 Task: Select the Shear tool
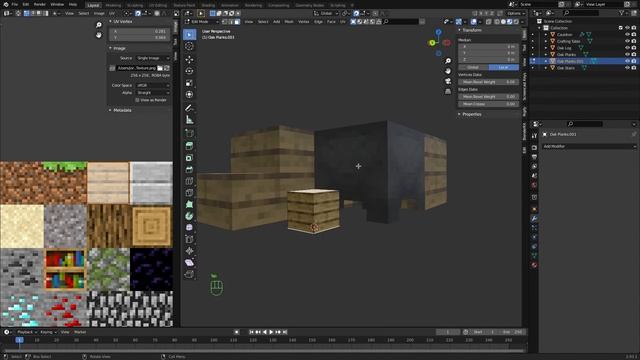(189, 262)
